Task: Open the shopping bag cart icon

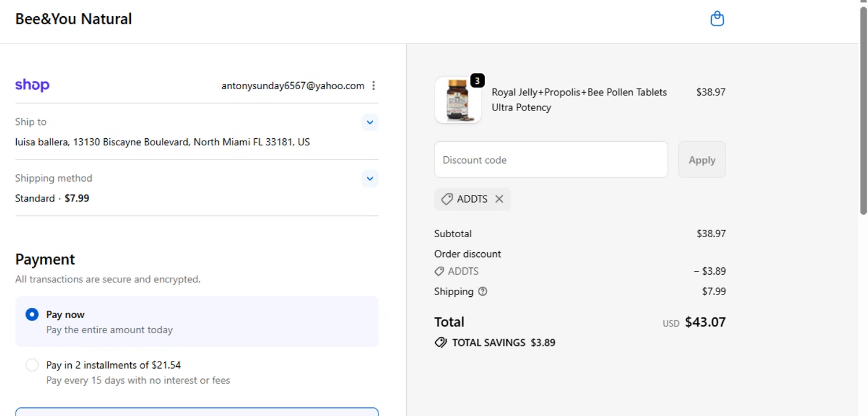Action: click(717, 19)
